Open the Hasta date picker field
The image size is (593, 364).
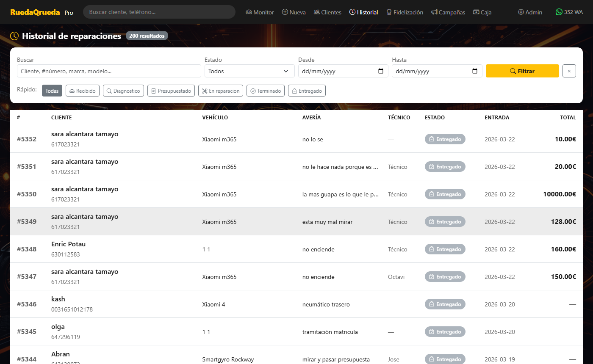(431, 71)
